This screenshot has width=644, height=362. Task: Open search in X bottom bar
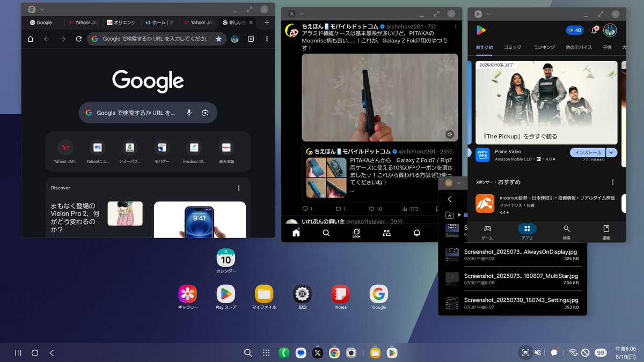[326, 233]
